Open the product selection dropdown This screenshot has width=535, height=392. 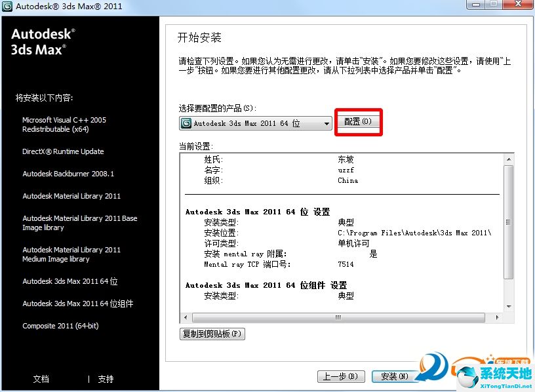(x=256, y=123)
